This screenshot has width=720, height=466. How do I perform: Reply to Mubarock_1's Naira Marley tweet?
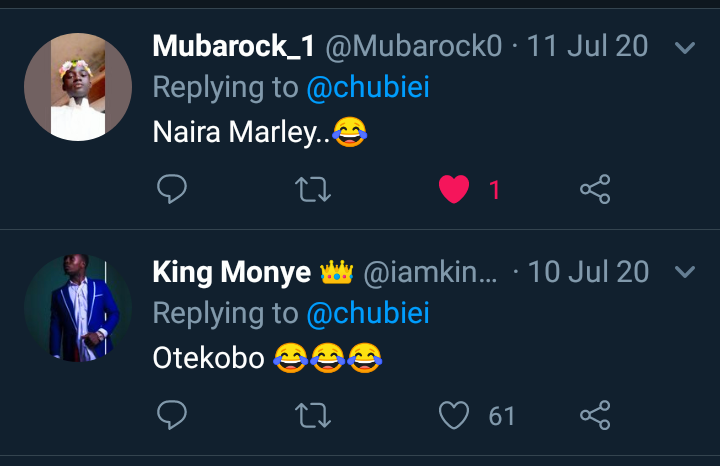click(x=172, y=189)
